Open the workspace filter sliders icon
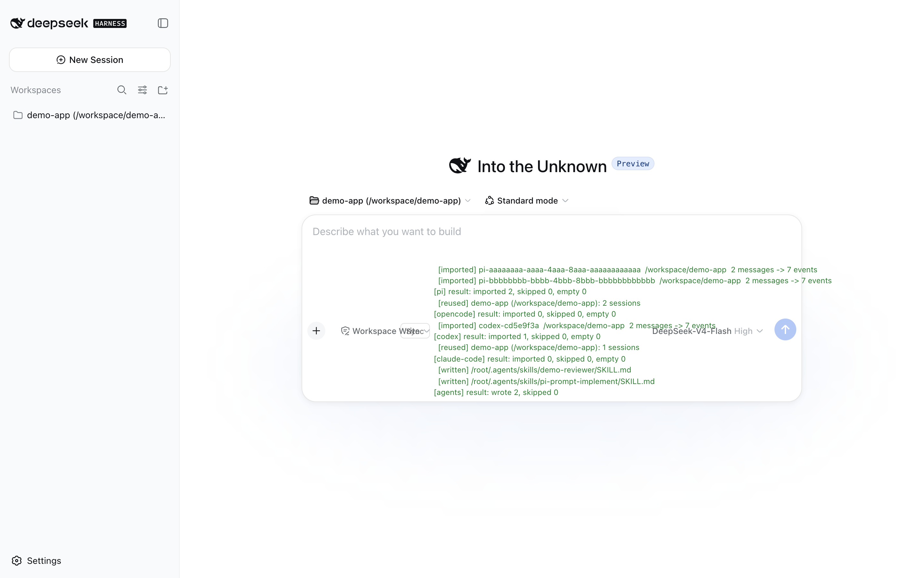The height and width of the screenshot is (578, 924). pyautogui.click(x=142, y=90)
